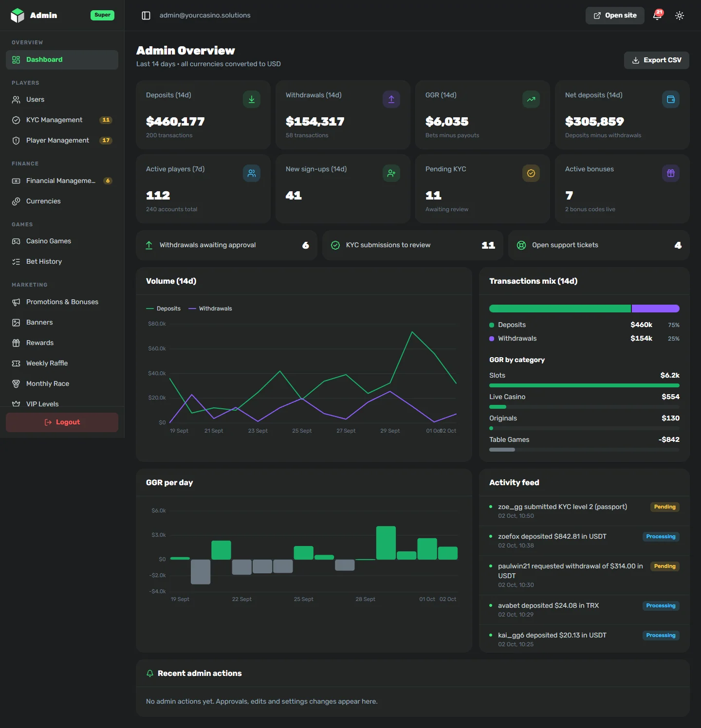Open the Open support tickets card
The height and width of the screenshot is (728, 701).
[599, 245]
